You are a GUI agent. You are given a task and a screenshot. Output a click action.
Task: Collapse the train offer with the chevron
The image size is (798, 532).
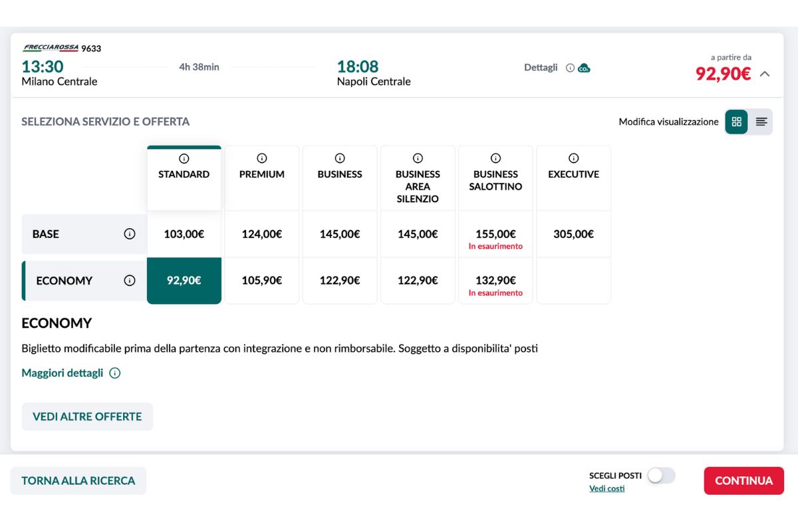click(765, 74)
